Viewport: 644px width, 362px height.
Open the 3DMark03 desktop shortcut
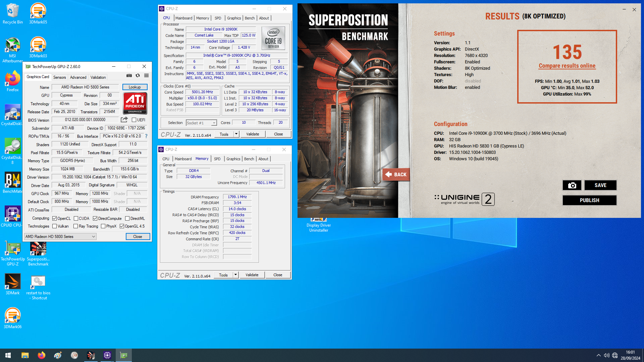click(x=38, y=47)
